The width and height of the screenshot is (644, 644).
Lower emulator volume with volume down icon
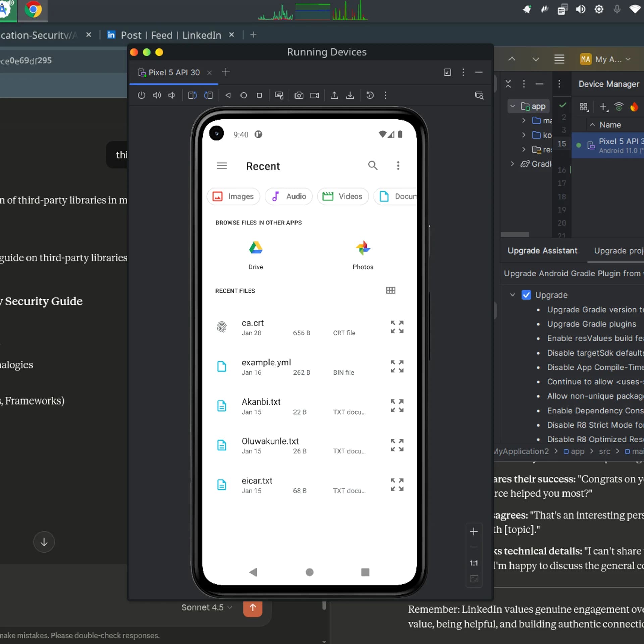tap(172, 95)
